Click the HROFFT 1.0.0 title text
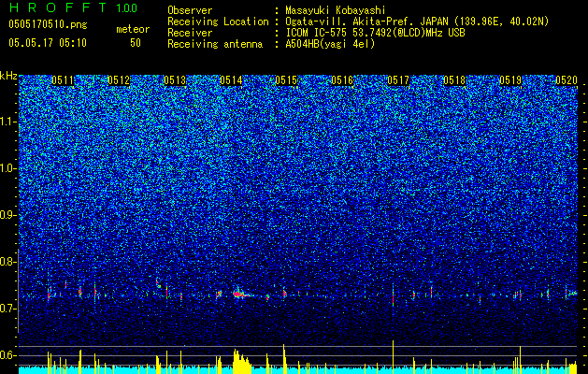 [x=73, y=7]
